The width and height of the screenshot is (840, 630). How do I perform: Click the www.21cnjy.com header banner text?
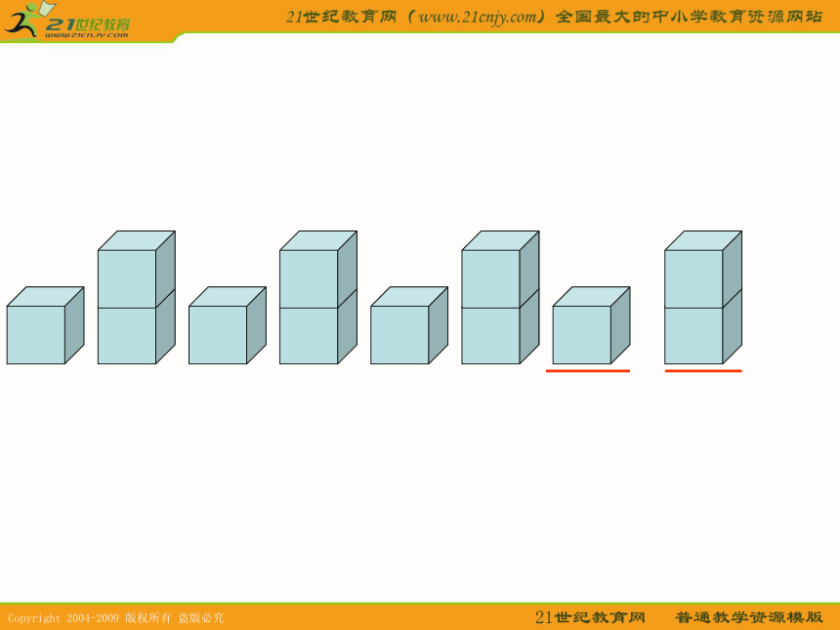[554, 17]
